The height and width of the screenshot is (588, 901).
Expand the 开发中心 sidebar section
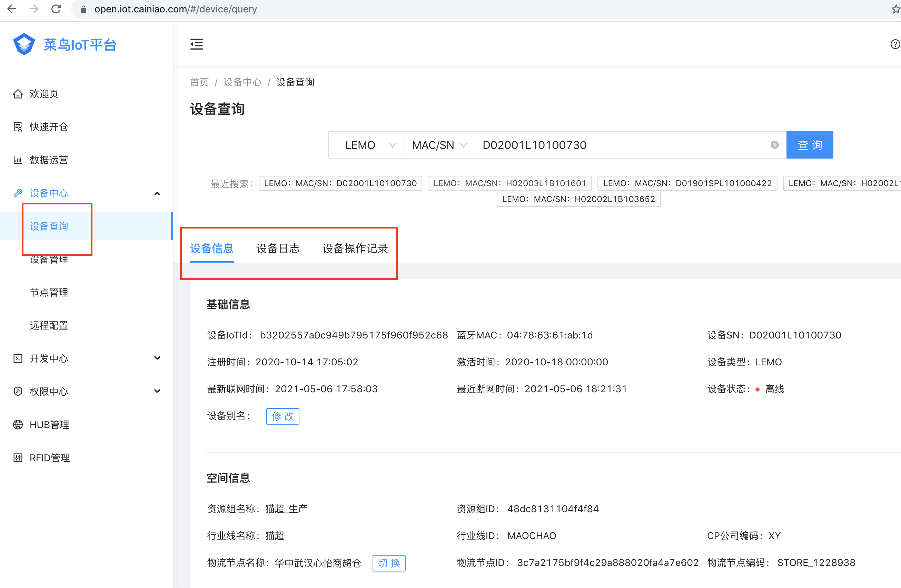coord(158,358)
